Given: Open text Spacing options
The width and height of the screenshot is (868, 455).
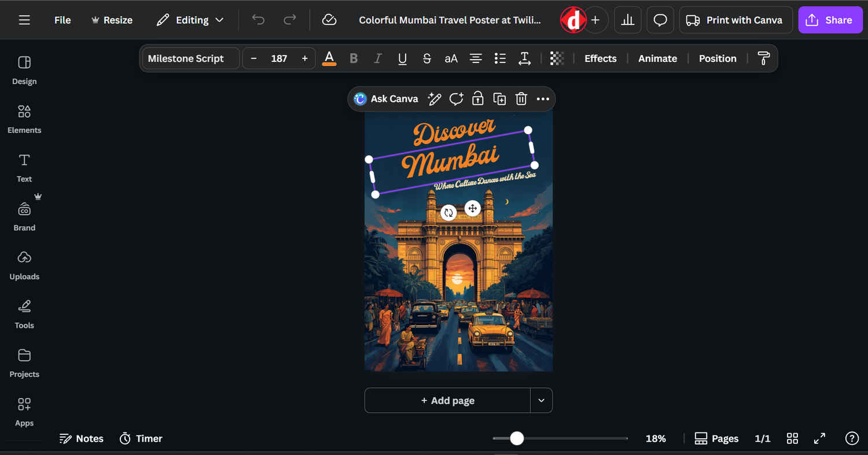Looking at the screenshot, I should (524, 58).
